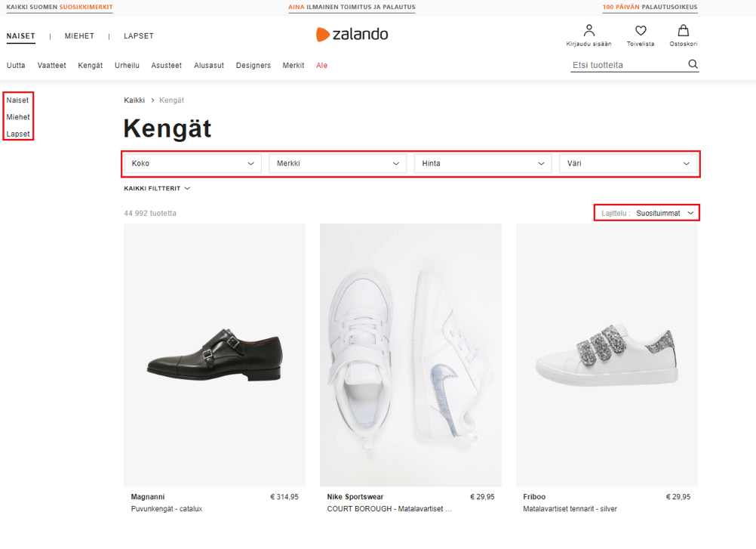Click 100 päivän palautusoikeus banner link
756x549 pixels.
[x=650, y=8]
